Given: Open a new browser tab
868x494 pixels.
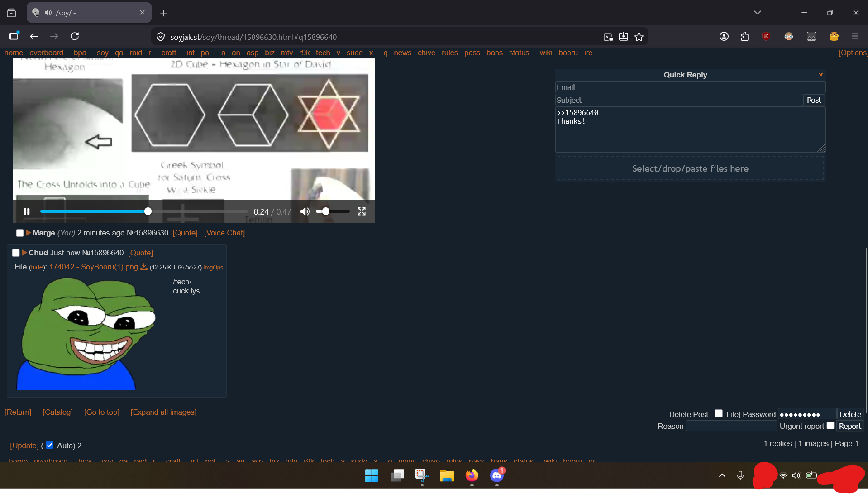Looking at the screenshot, I should coord(164,13).
